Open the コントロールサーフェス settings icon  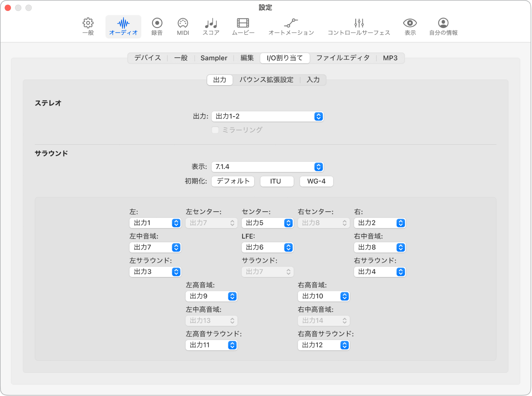coord(359,26)
